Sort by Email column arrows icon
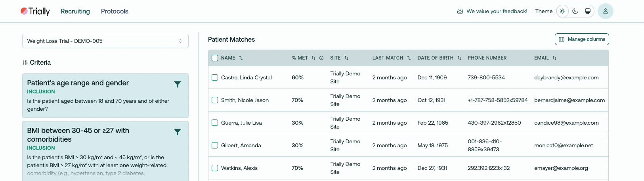This screenshot has width=644, height=181. (x=554, y=58)
